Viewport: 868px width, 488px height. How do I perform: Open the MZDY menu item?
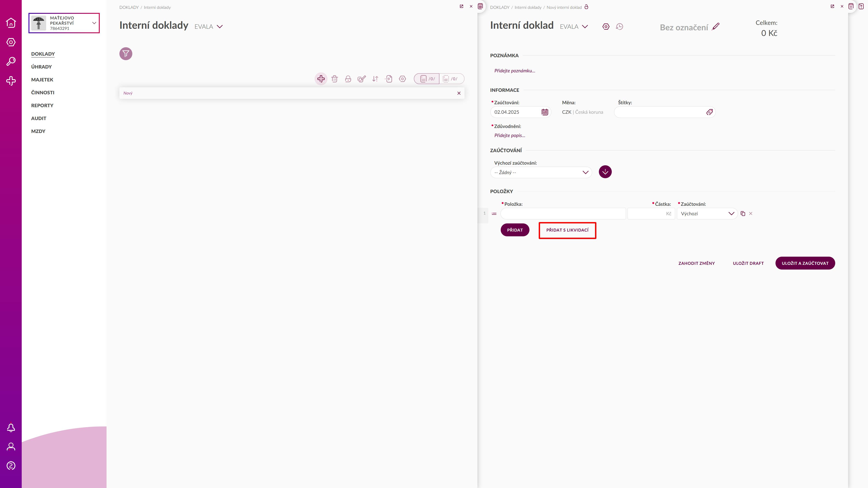(38, 131)
